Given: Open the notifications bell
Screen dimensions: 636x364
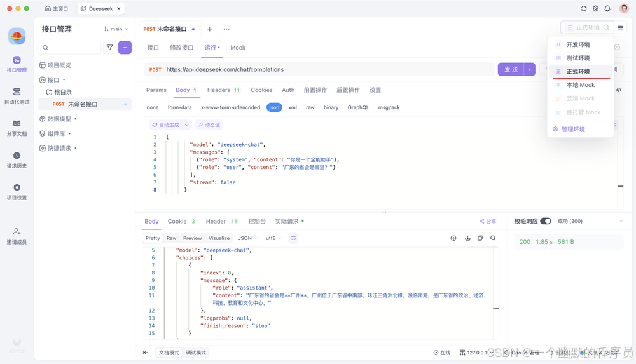Looking at the screenshot, I should click(x=607, y=8).
